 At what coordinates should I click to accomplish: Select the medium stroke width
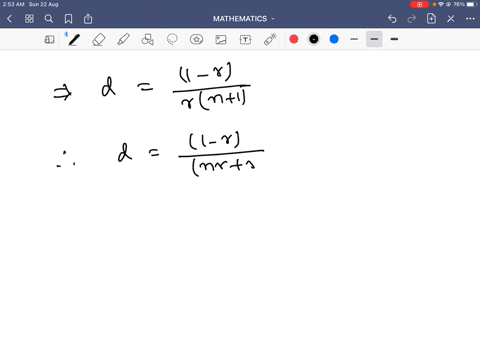click(374, 39)
